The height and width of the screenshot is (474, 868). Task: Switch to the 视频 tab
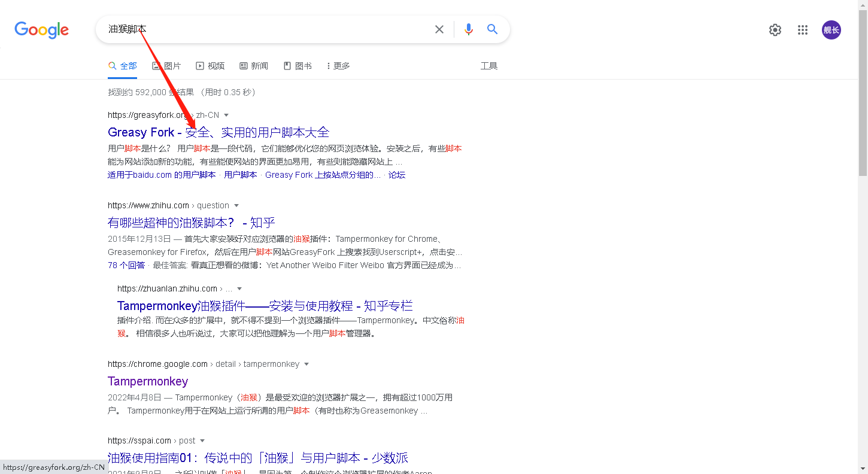click(210, 66)
